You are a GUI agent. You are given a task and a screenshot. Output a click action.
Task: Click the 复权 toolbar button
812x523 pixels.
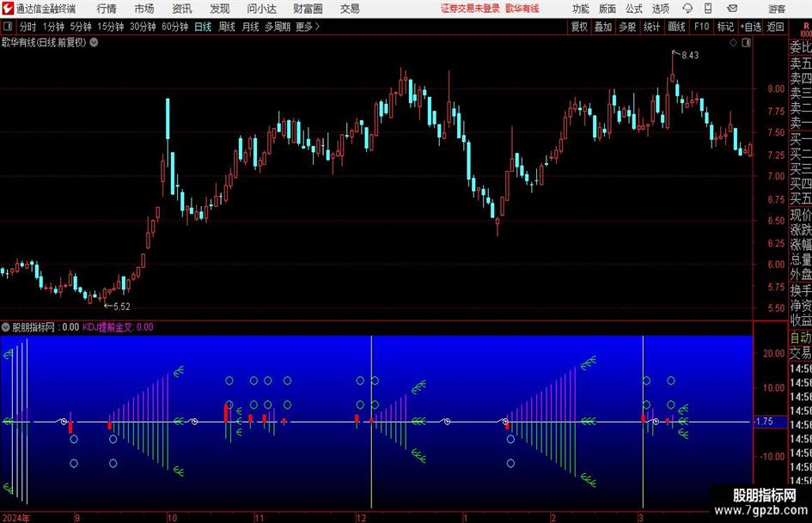point(579,27)
